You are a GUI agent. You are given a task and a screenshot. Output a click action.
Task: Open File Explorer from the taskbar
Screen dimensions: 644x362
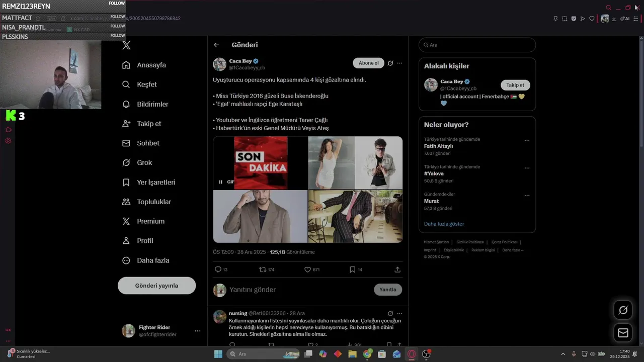(x=352, y=354)
